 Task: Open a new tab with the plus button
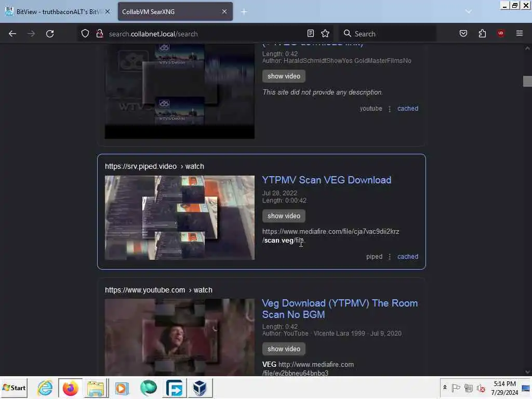pyautogui.click(x=244, y=12)
